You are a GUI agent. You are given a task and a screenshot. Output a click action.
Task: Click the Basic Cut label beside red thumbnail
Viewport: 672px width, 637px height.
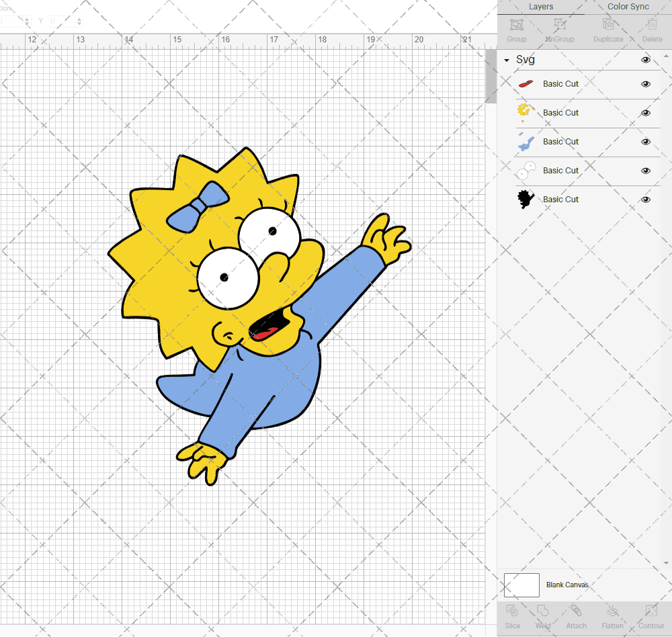coord(560,84)
